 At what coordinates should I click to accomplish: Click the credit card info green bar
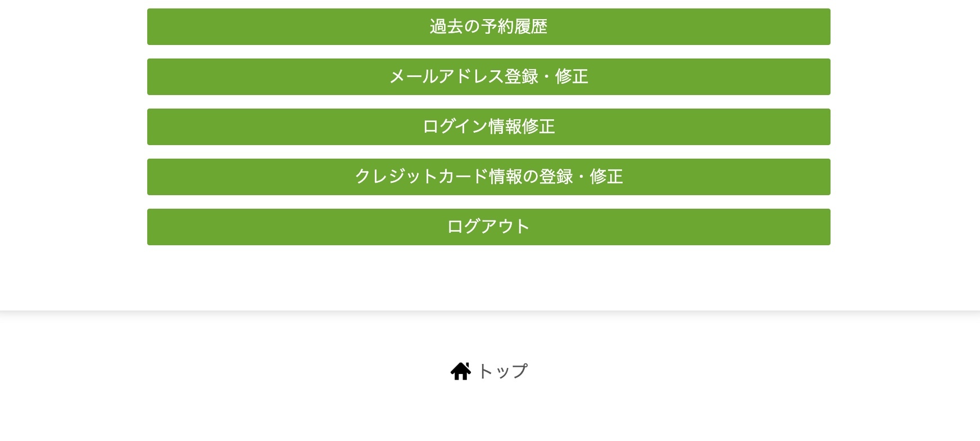[x=488, y=177]
